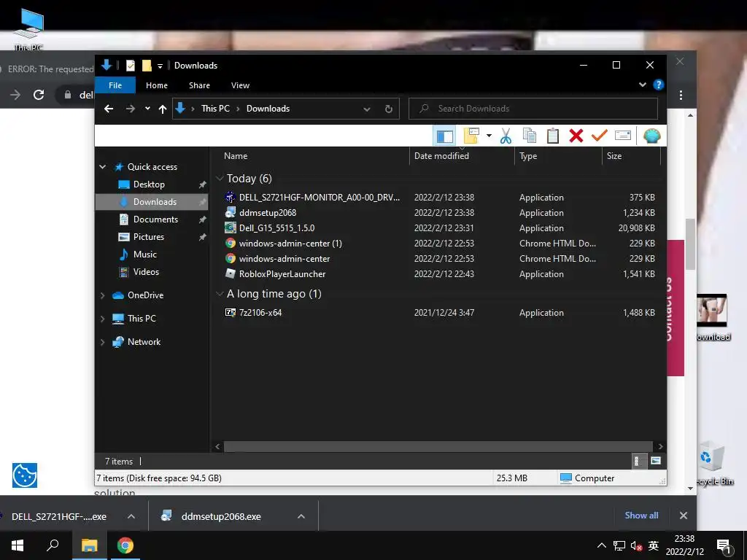Image resolution: width=747 pixels, height=560 pixels.
Task: Expand the ribbon with the chevron arrow
Action: point(642,85)
